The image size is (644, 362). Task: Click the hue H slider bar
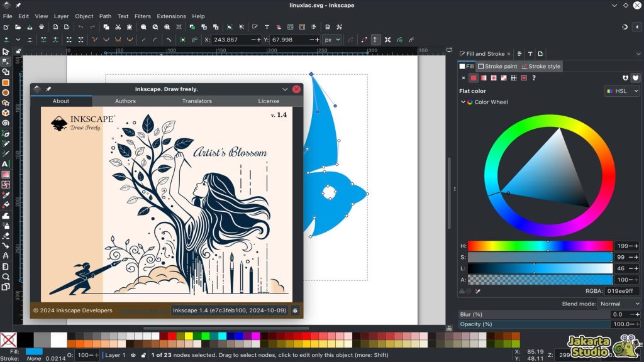click(540, 246)
